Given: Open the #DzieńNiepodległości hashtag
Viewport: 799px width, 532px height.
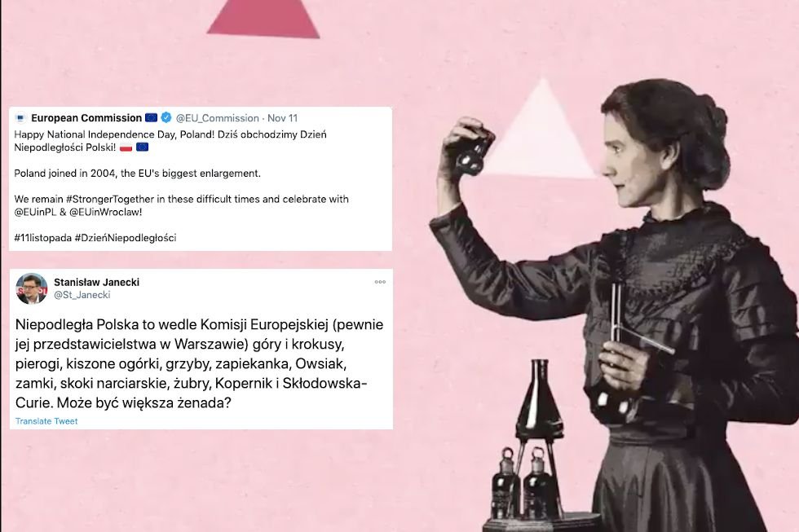Looking at the screenshot, I should 126,238.
